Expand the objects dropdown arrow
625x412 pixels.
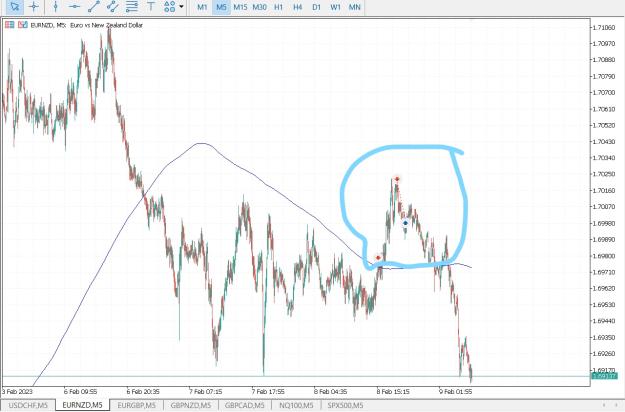pos(181,7)
